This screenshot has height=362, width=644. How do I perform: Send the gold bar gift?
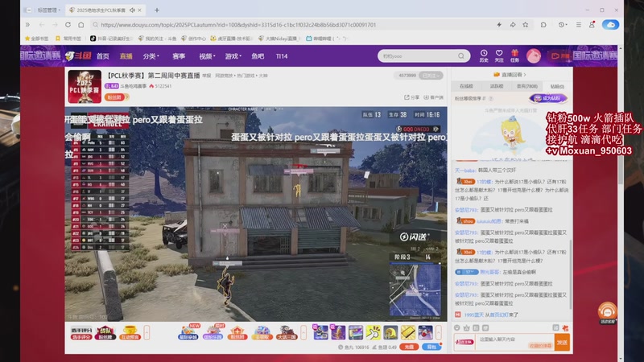tap(408, 332)
